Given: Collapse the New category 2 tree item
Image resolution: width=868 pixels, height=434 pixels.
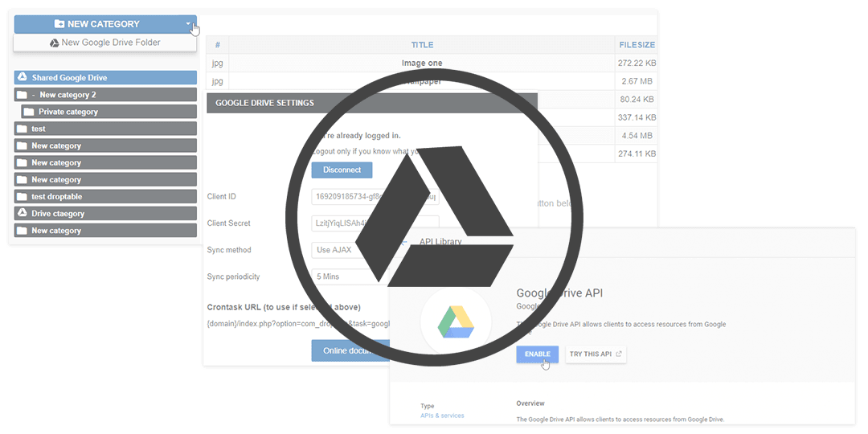Looking at the screenshot, I should pos(34,95).
